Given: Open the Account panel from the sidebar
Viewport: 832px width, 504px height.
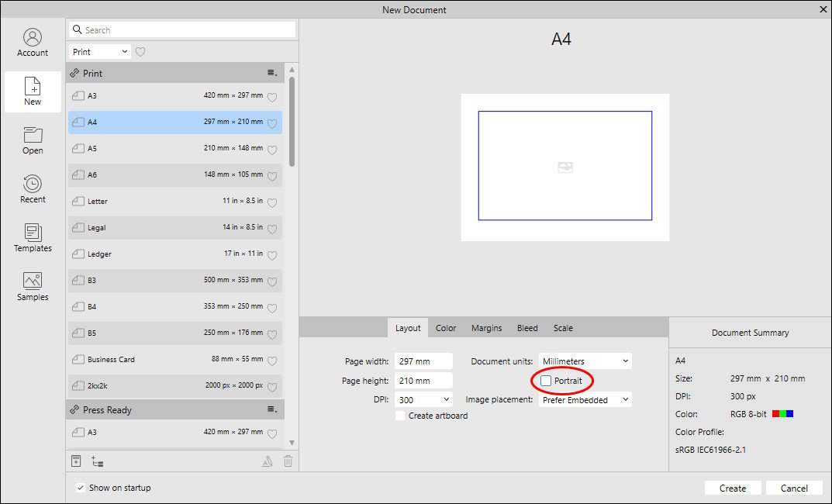Looking at the screenshot, I should pyautogui.click(x=32, y=42).
